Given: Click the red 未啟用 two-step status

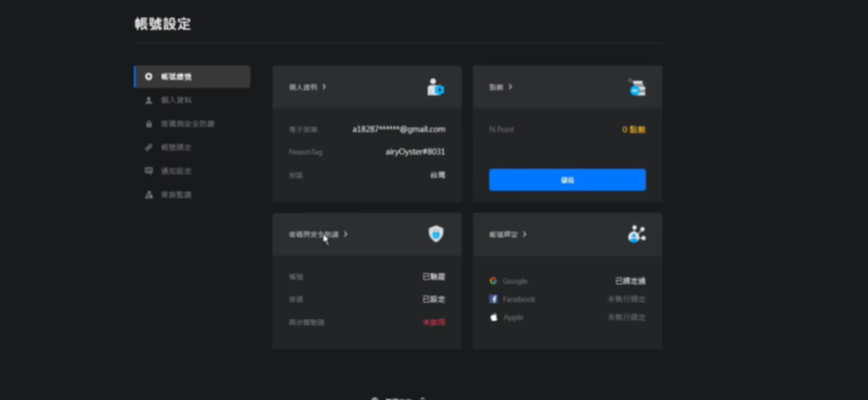Looking at the screenshot, I should (433, 322).
